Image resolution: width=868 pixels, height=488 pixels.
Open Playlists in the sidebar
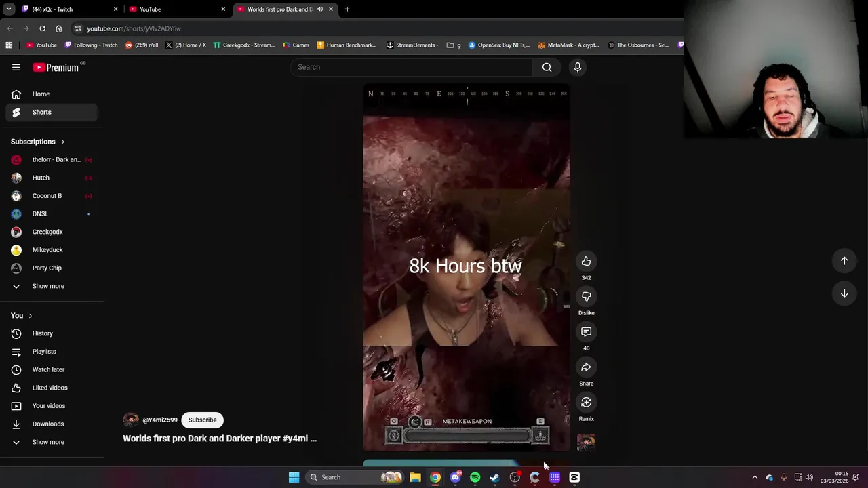[52, 352]
